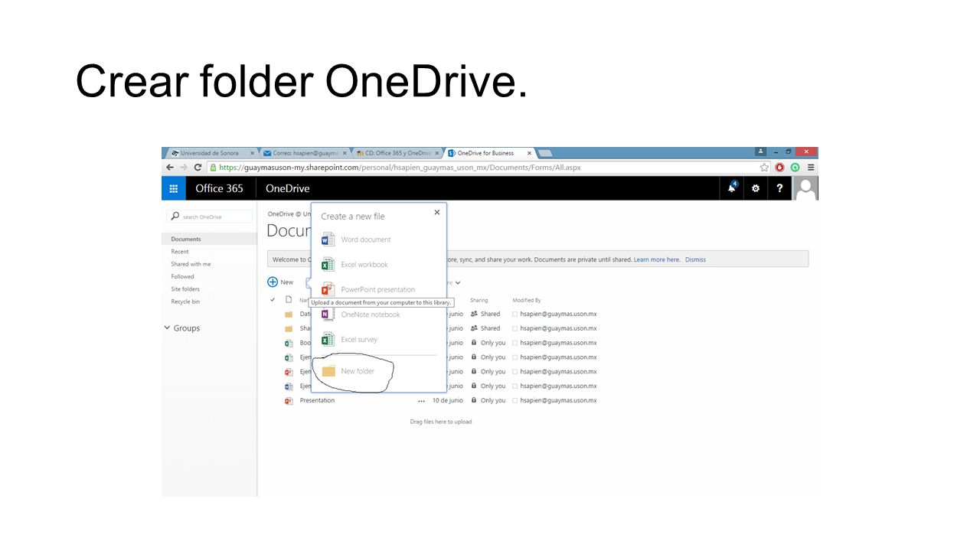980x551 pixels.
Task: Choose the Excel workbook icon
Action: (328, 264)
